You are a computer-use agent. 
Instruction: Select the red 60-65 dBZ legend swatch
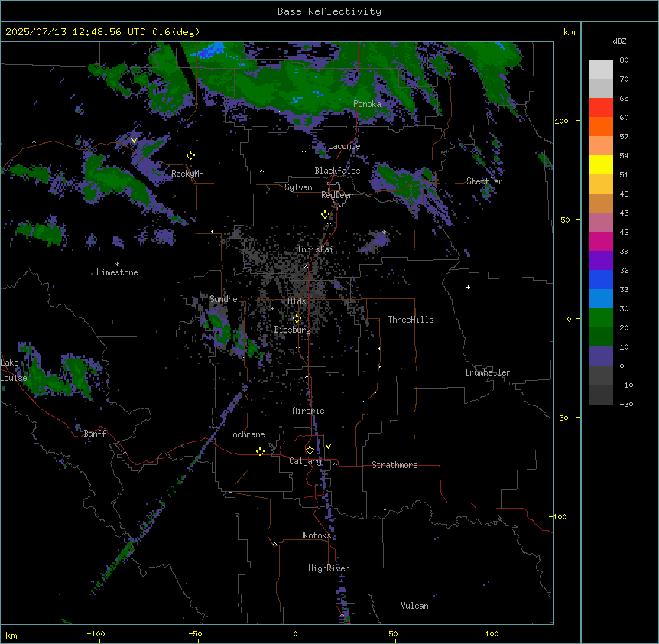point(601,108)
